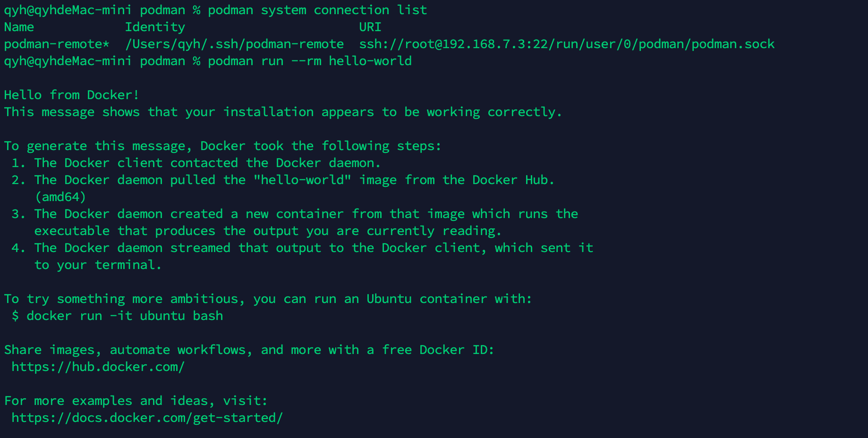Click the URI column header
The image size is (868, 438).
tap(370, 27)
